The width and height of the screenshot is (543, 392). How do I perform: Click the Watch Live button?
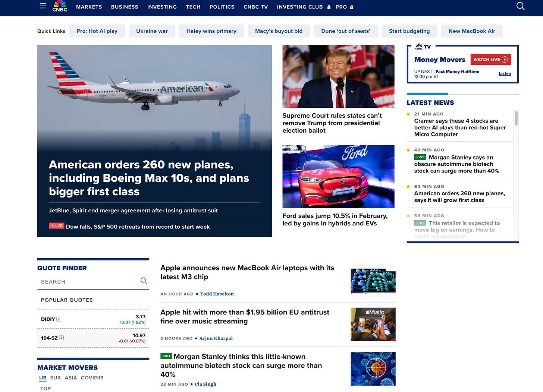pyautogui.click(x=490, y=60)
